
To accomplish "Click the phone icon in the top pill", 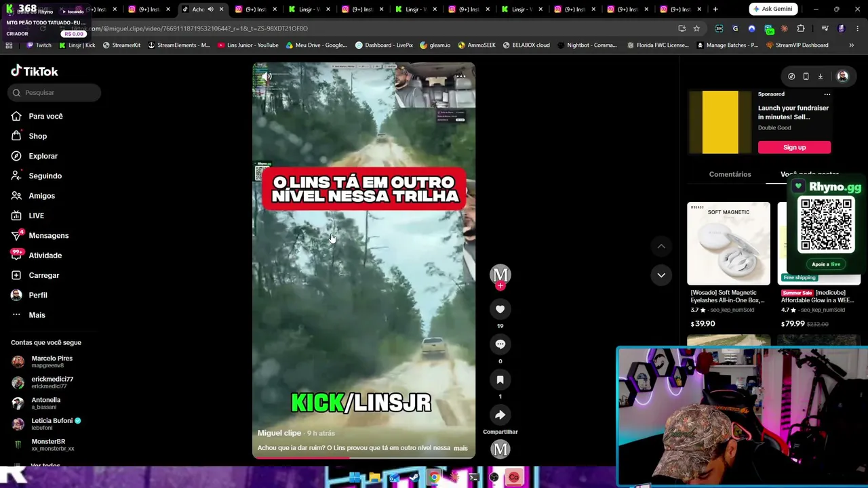I will 806,77.
